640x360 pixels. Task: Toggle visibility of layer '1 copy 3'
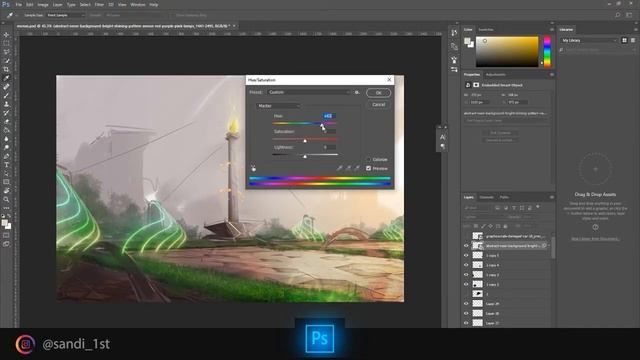pos(466,275)
